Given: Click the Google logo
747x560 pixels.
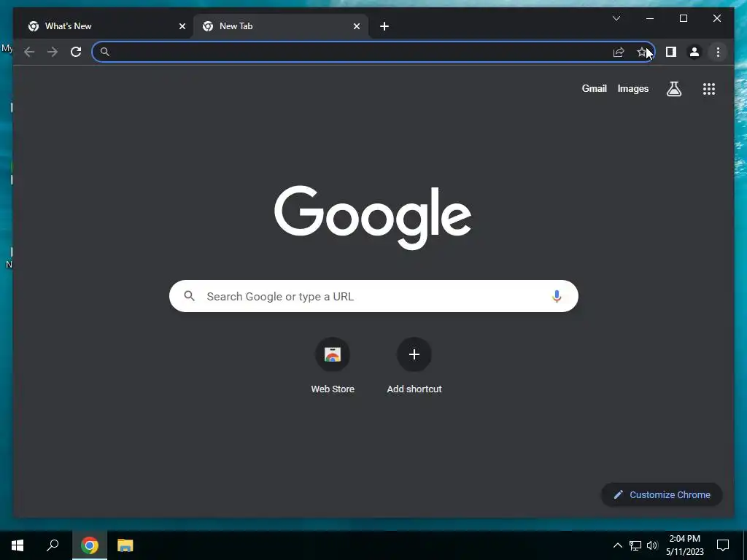Looking at the screenshot, I should click(x=373, y=217).
